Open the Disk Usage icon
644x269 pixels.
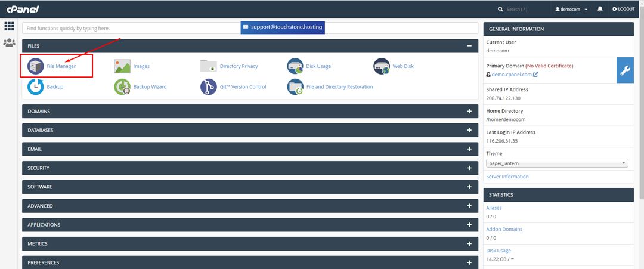point(295,66)
